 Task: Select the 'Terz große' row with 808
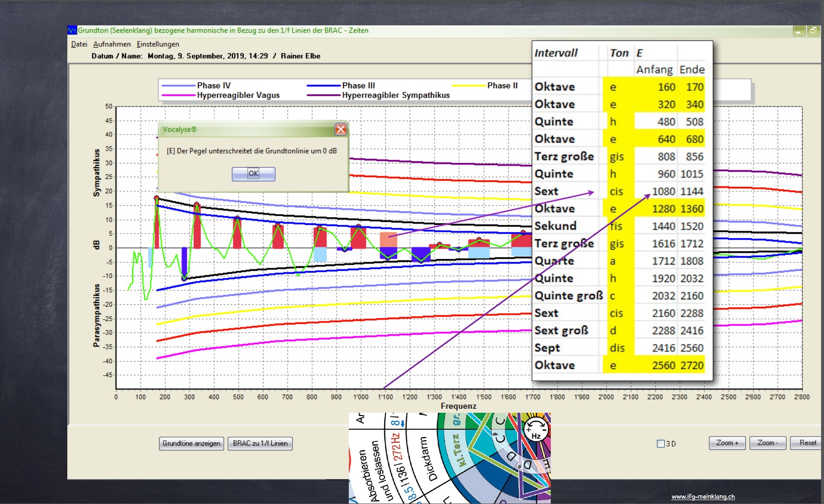[x=619, y=157]
